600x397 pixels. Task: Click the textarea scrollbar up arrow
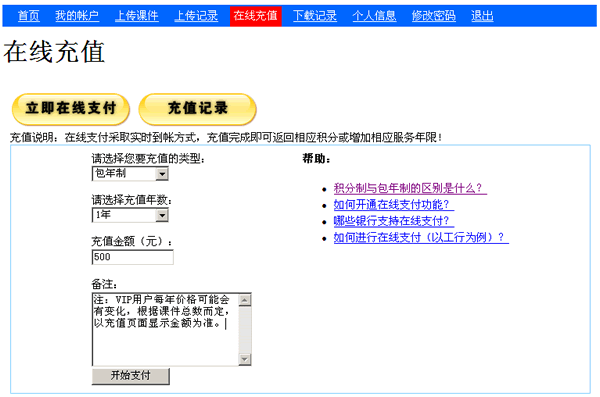point(245,300)
